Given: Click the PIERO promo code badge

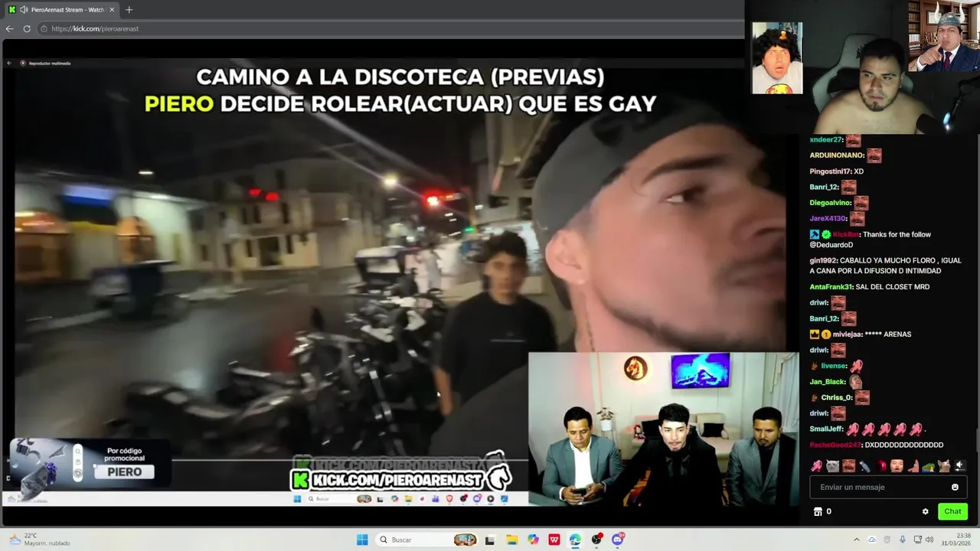Looking at the screenshot, I should 124,472.
